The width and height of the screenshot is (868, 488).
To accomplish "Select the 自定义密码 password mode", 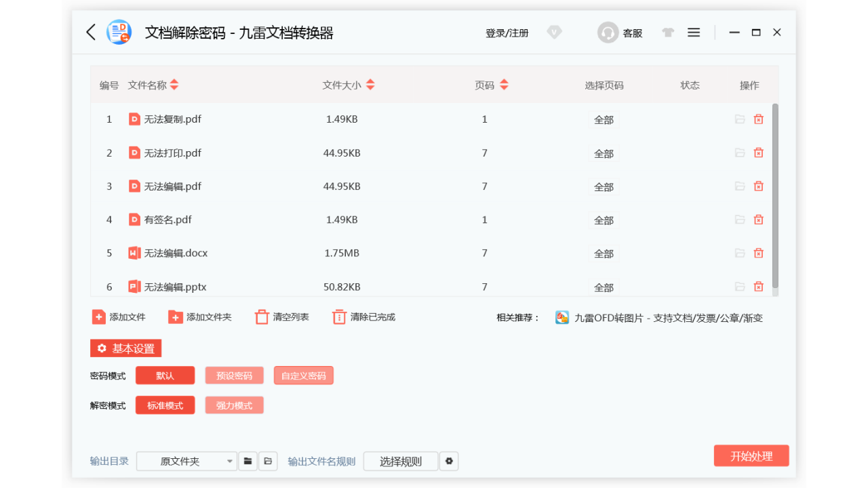I will 303,375.
